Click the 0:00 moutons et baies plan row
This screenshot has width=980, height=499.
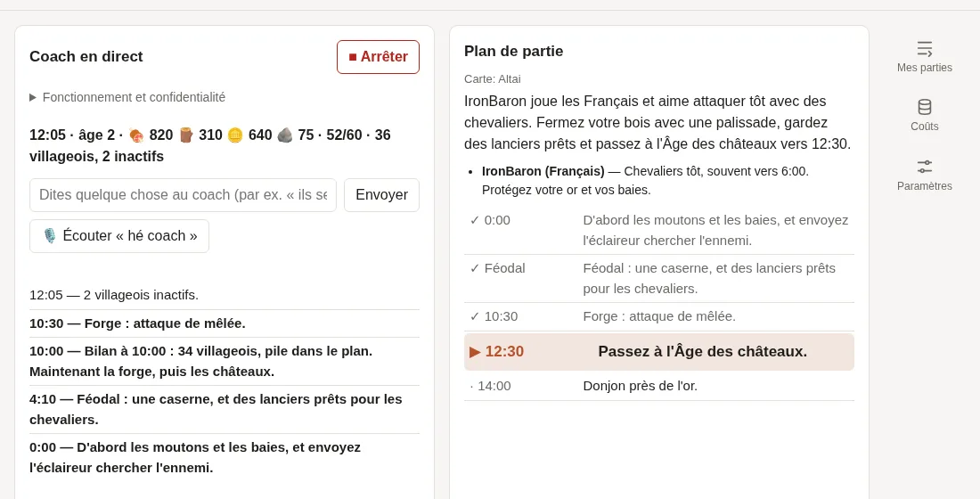pyautogui.click(x=658, y=230)
